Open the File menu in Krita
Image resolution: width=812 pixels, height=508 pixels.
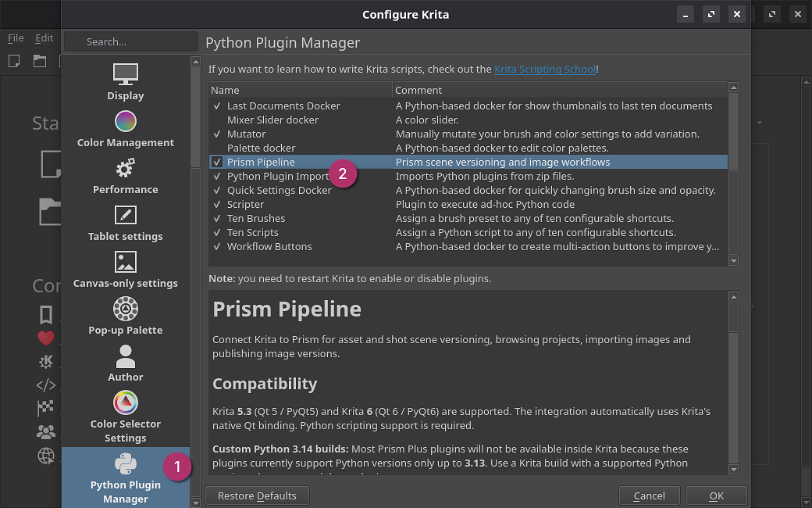point(16,38)
